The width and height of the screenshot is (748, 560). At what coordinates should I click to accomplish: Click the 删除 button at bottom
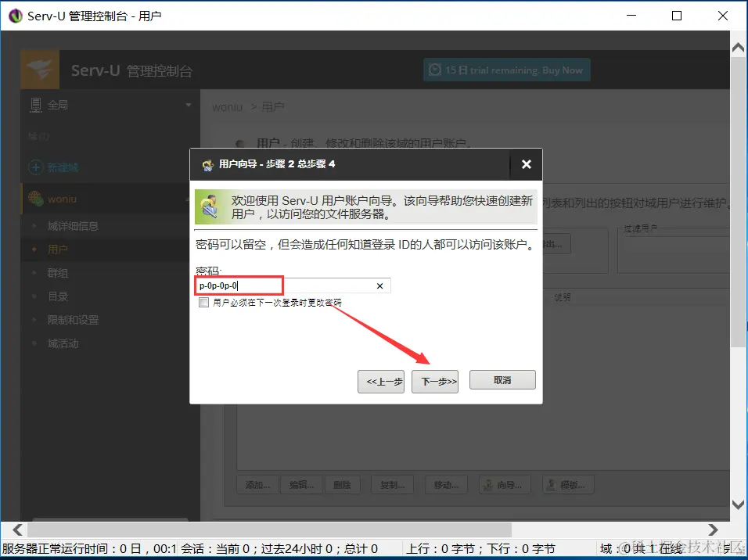(x=342, y=485)
